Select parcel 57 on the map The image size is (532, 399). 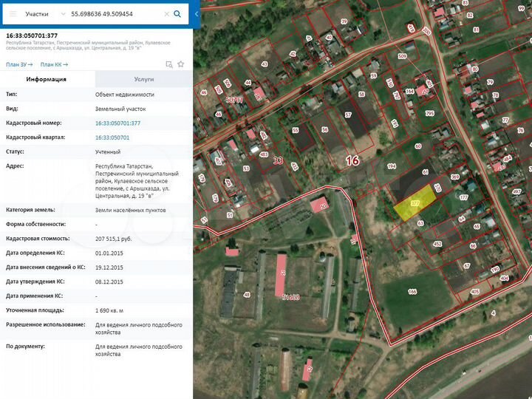tap(348, 115)
